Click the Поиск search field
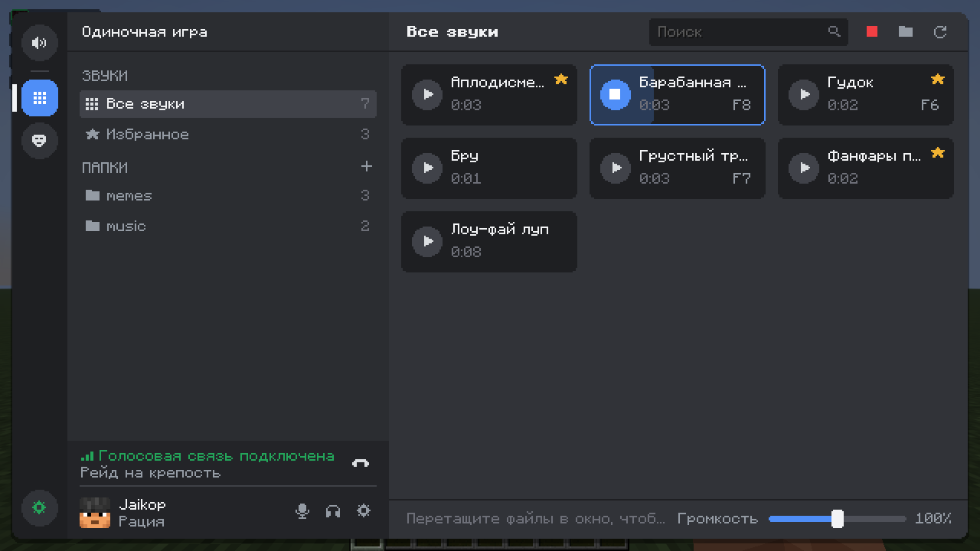 pyautogui.click(x=749, y=32)
